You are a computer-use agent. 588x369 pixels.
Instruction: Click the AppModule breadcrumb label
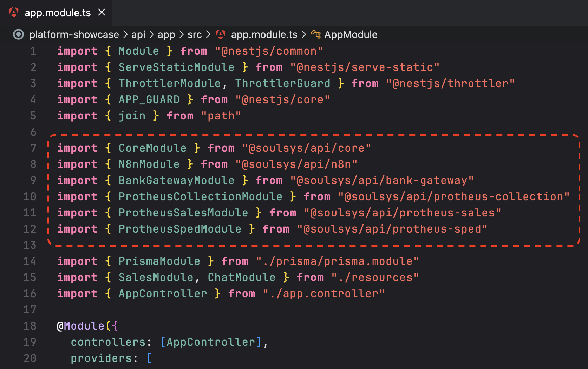[x=351, y=34]
